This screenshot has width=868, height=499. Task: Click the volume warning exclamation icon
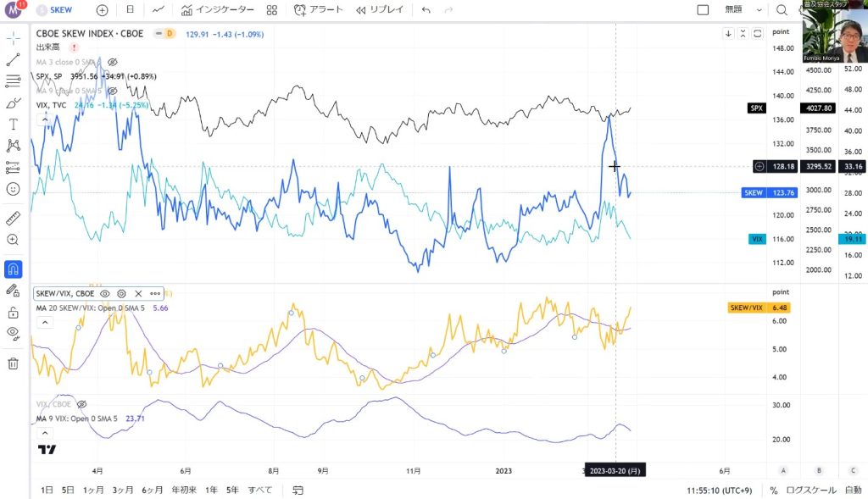tap(74, 47)
